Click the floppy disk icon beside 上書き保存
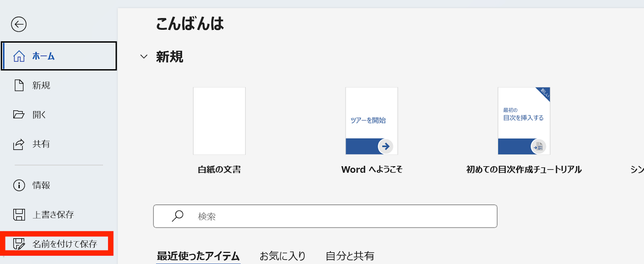Viewport: 644px width, 264px height. pyautogui.click(x=19, y=214)
